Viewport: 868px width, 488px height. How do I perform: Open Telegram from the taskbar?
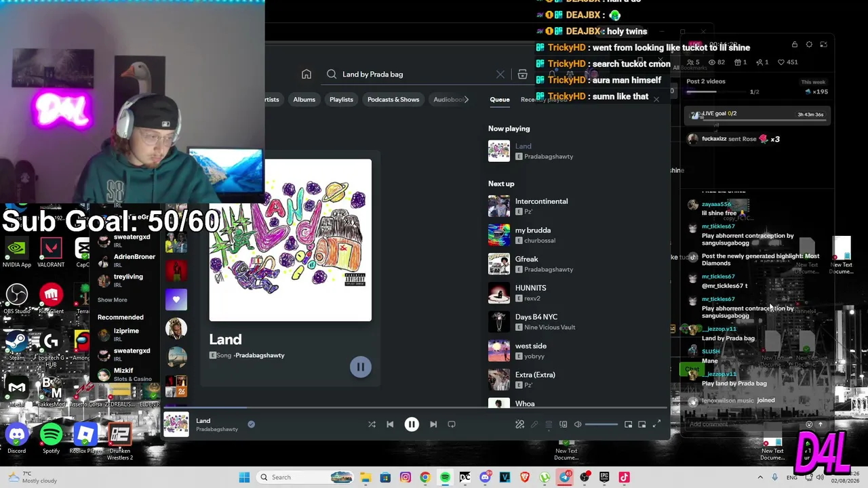564,477
